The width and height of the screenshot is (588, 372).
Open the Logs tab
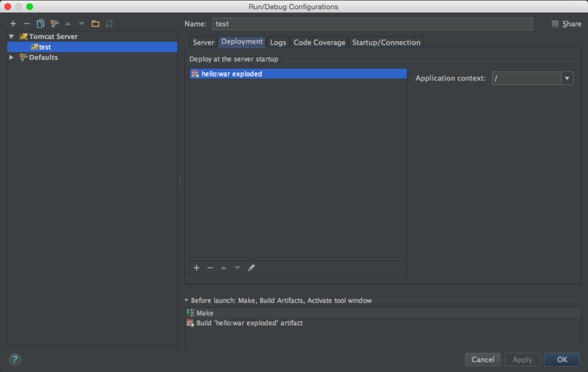[x=278, y=42]
